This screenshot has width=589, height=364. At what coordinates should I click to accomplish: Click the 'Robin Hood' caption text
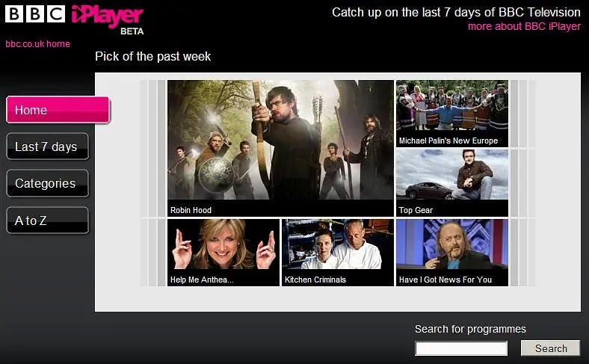click(x=191, y=210)
